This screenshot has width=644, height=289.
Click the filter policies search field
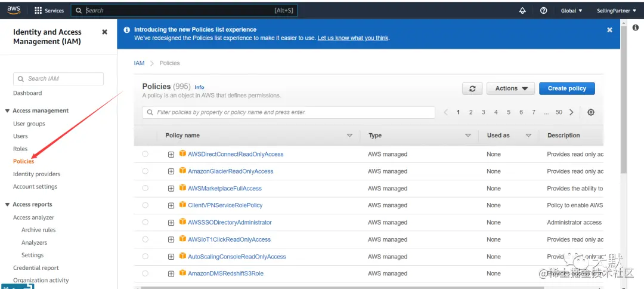(x=289, y=112)
